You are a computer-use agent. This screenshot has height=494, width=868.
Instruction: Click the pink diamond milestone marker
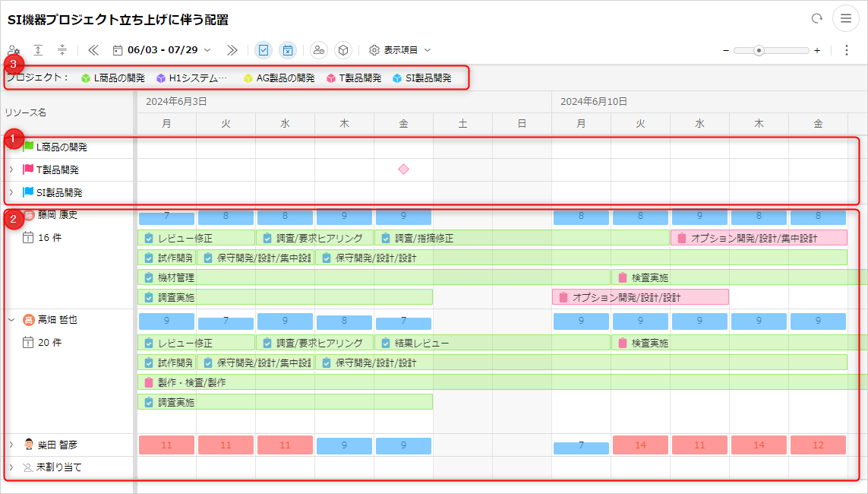click(403, 169)
